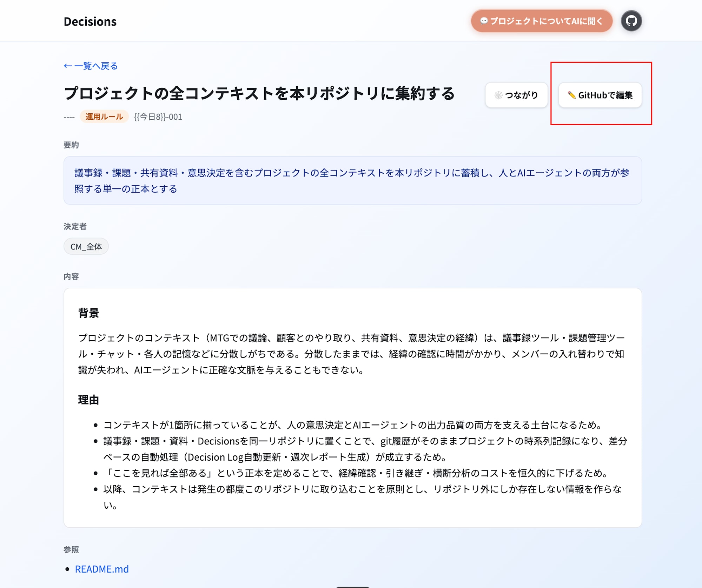Open the つながり graph button

516,95
